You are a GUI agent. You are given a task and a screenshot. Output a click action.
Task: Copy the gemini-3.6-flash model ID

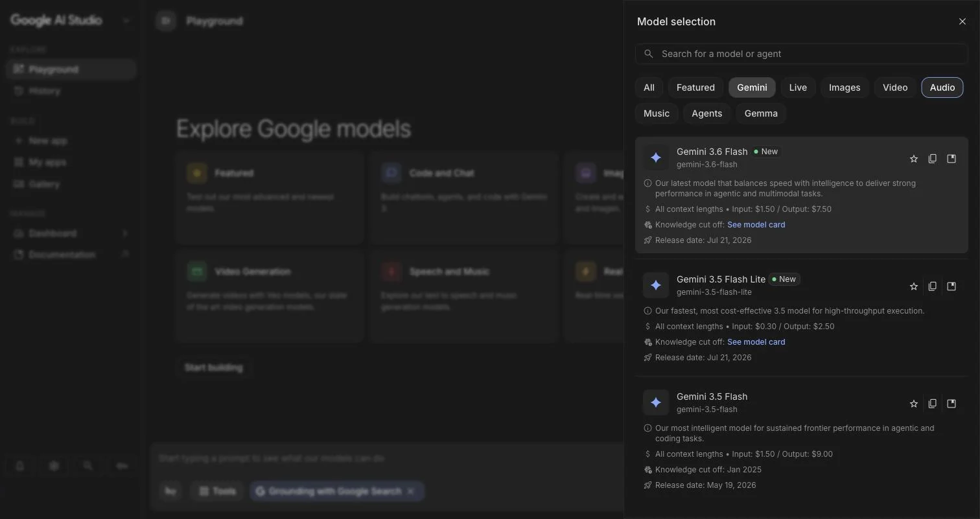point(933,159)
